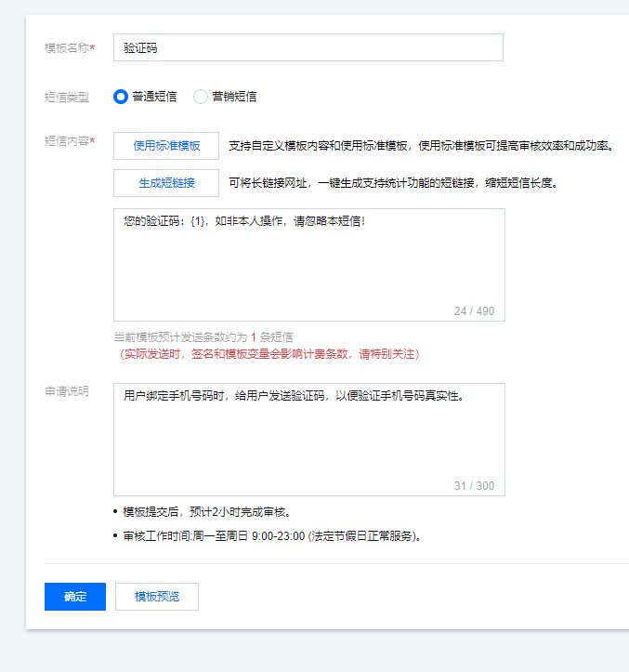629x672 pixels.
Task: Click the description 支持自定义模板内容和使用标准模板
Action: coord(422,146)
